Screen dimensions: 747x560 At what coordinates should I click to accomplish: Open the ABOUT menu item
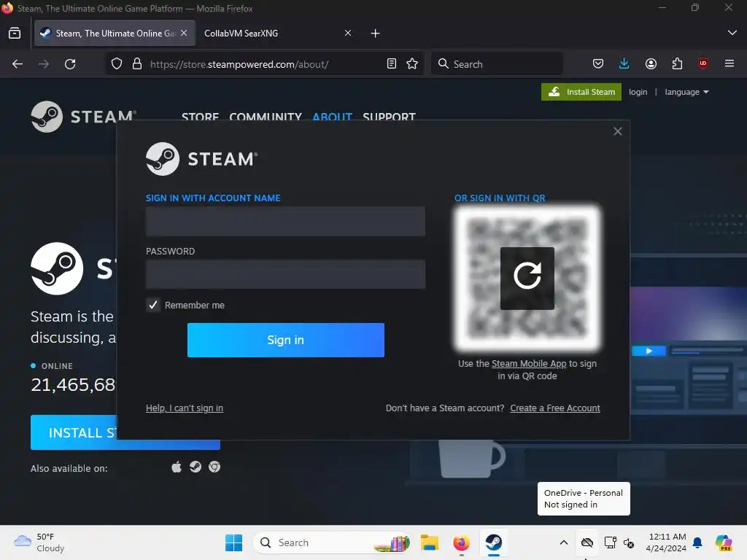point(332,117)
